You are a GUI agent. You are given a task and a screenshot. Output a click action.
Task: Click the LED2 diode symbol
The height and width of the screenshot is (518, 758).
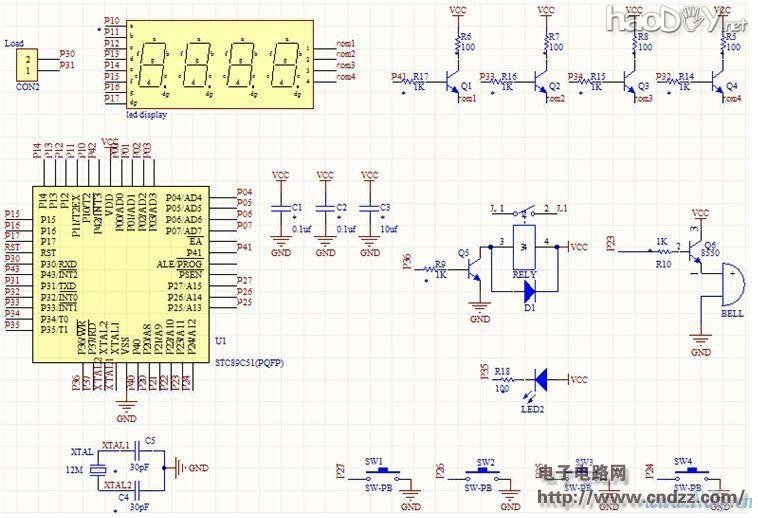point(541,380)
